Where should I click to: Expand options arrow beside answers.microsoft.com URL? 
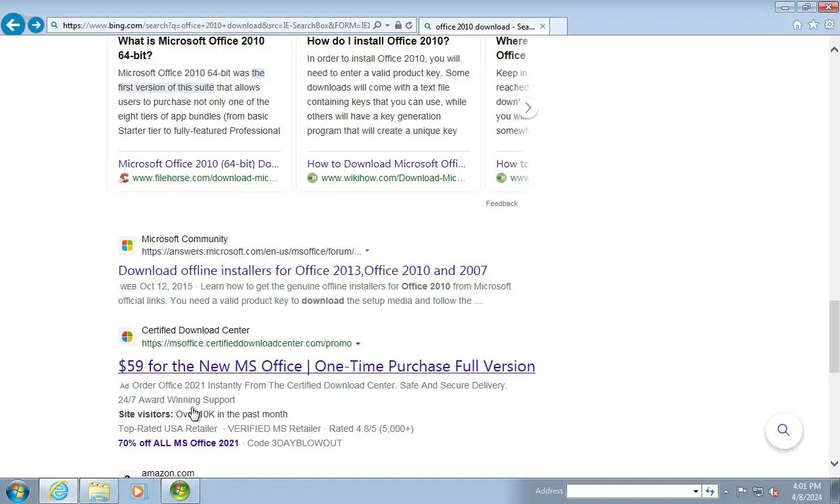(367, 251)
